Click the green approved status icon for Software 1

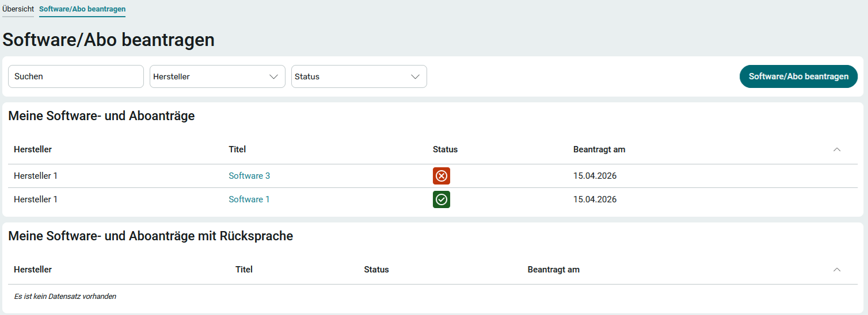coord(441,199)
